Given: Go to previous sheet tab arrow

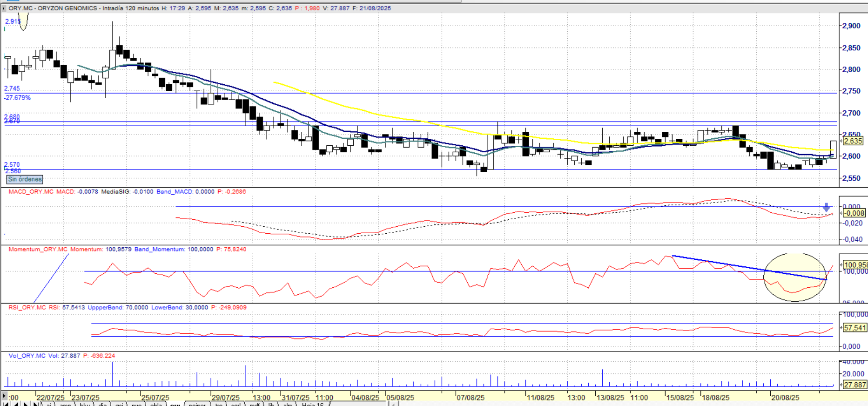Looking at the screenshot, I should (x=16, y=404).
